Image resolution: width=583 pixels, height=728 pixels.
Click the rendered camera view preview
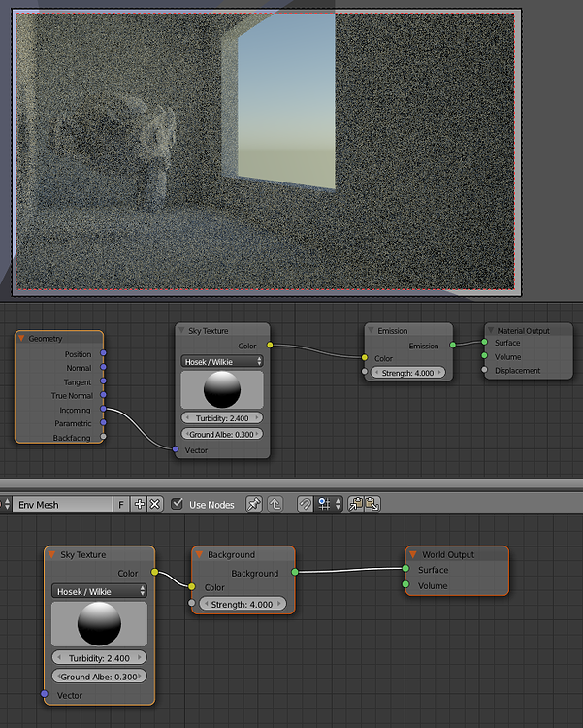tap(266, 151)
